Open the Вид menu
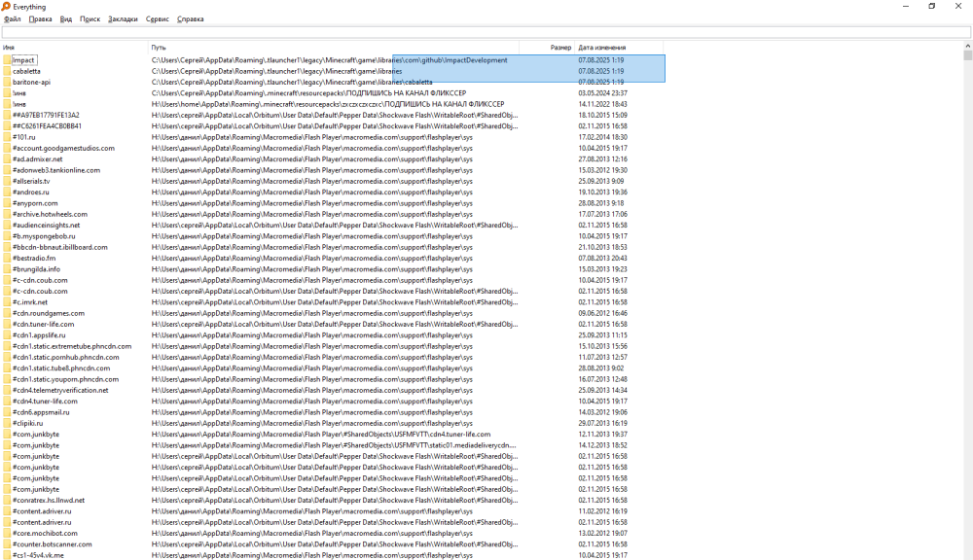The image size is (973, 560). pyautogui.click(x=66, y=19)
